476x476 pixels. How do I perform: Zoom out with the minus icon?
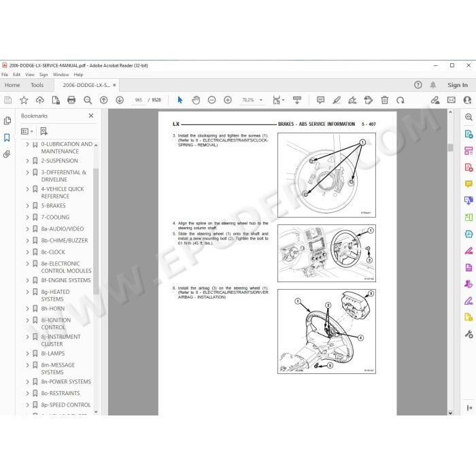pyautogui.click(x=212, y=100)
